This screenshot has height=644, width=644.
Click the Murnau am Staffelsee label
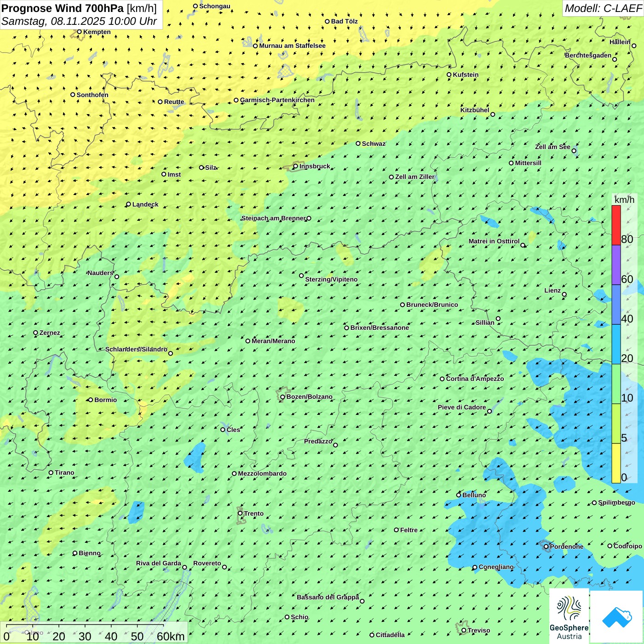tap(292, 46)
